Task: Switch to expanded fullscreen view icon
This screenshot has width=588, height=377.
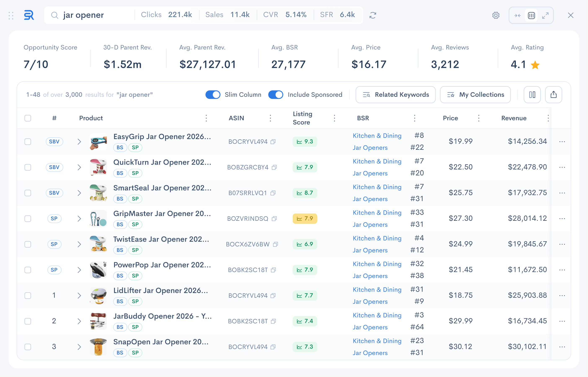Action: click(545, 15)
